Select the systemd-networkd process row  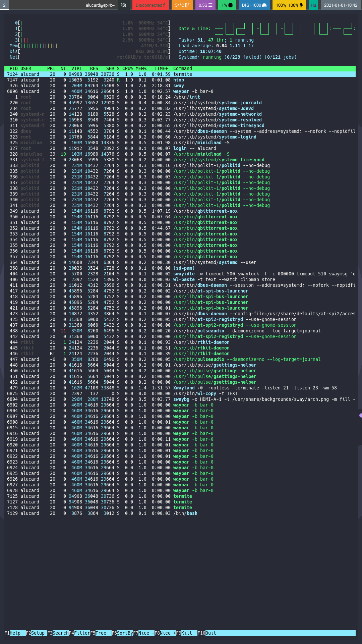click(180, 114)
